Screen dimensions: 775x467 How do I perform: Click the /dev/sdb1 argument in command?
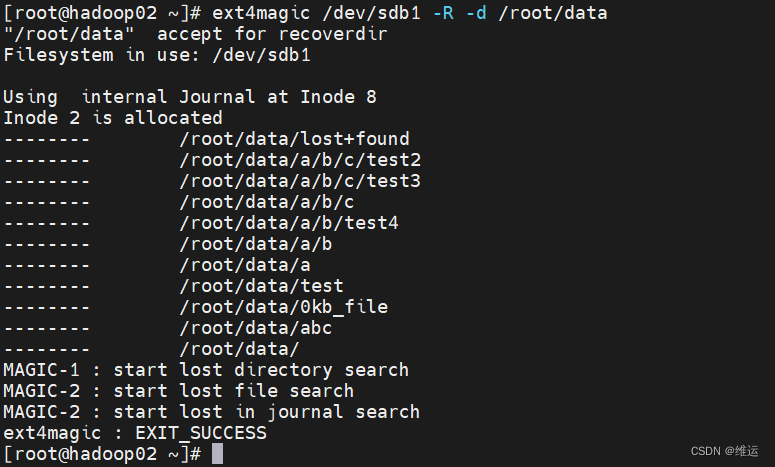point(371,13)
